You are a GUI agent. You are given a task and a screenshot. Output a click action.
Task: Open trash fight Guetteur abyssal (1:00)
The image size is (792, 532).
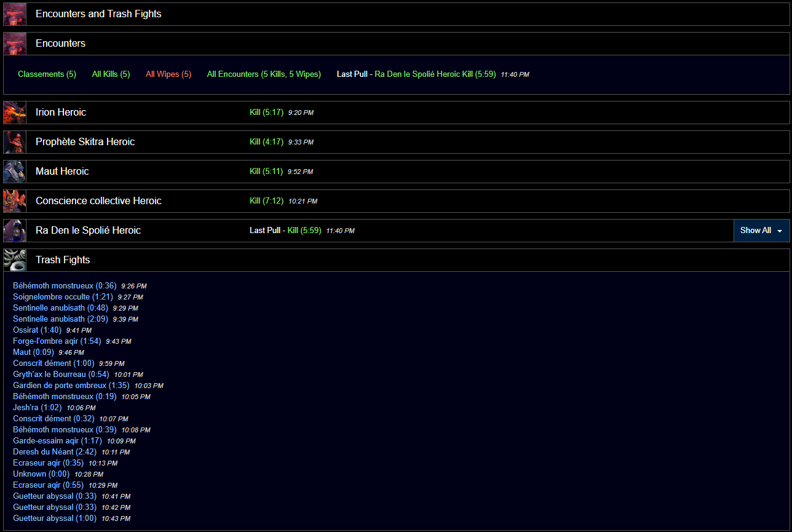(55, 518)
